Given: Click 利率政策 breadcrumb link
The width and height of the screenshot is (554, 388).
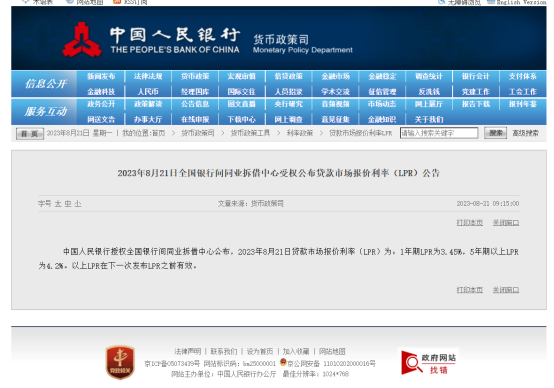Looking at the screenshot, I should pyautogui.click(x=300, y=133).
